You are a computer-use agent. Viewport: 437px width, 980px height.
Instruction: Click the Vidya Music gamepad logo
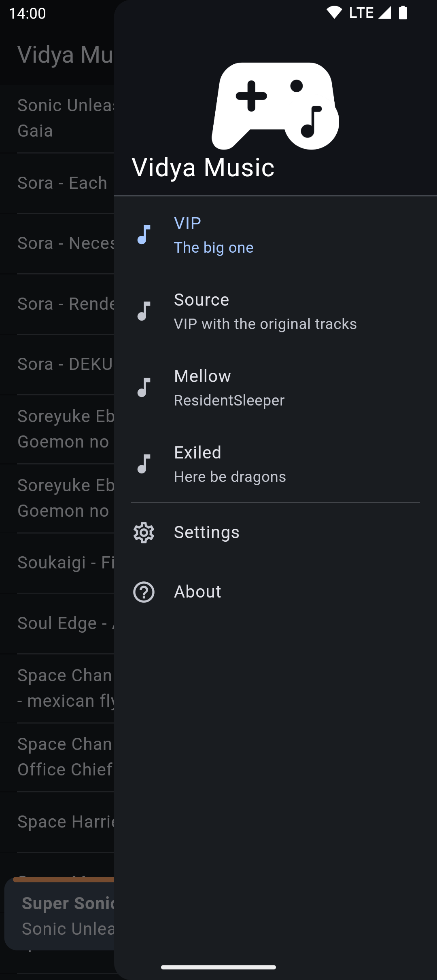pyautogui.click(x=275, y=106)
